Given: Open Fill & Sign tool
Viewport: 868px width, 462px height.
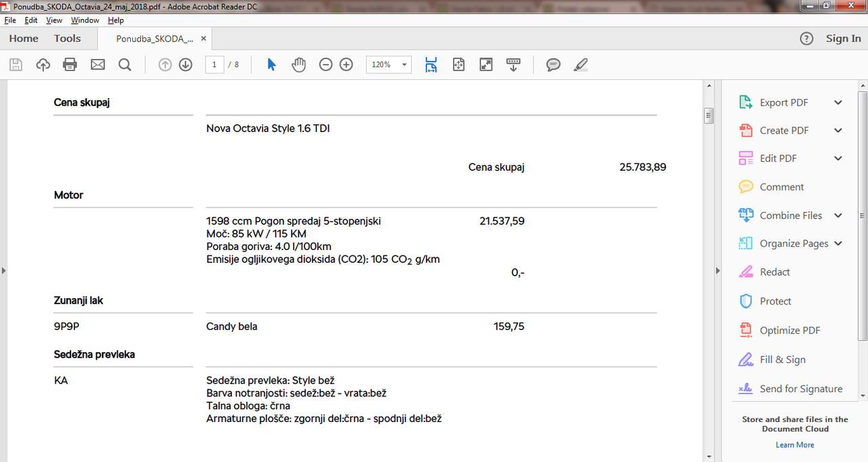Looking at the screenshot, I should tap(783, 359).
